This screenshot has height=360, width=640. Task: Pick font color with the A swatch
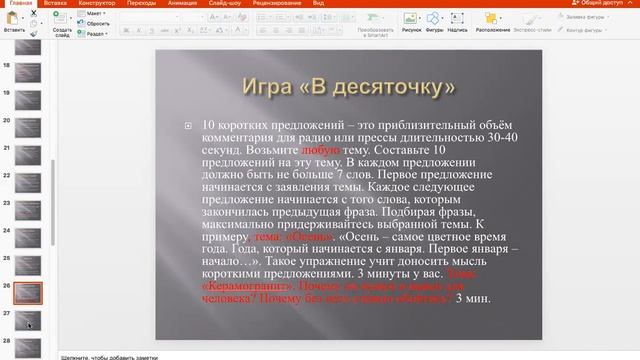pos(237,31)
